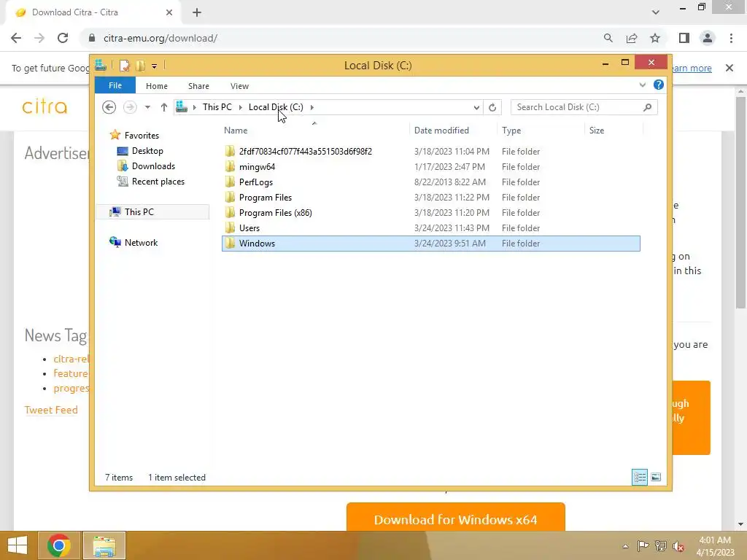Click the share page icon in Chrome
The width and height of the screenshot is (747, 560).
tap(632, 38)
